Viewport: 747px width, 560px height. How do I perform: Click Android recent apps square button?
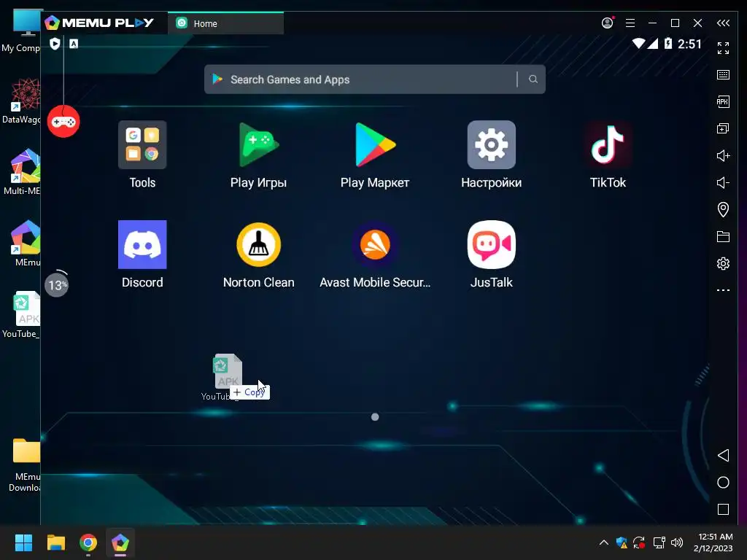tap(723, 509)
